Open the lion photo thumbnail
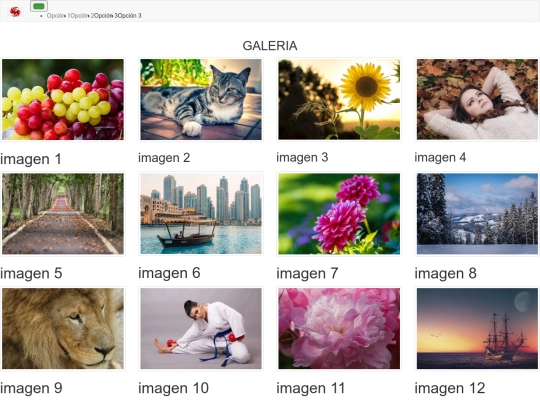Image resolution: width=540 pixels, height=405 pixels. click(x=63, y=329)
